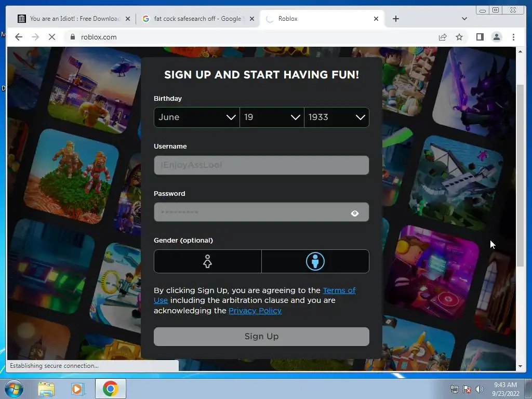The image size is (532, 399).
Task: Open the Action Center flag tray icon
Action: pyautogui.click(x=467, y=389)
